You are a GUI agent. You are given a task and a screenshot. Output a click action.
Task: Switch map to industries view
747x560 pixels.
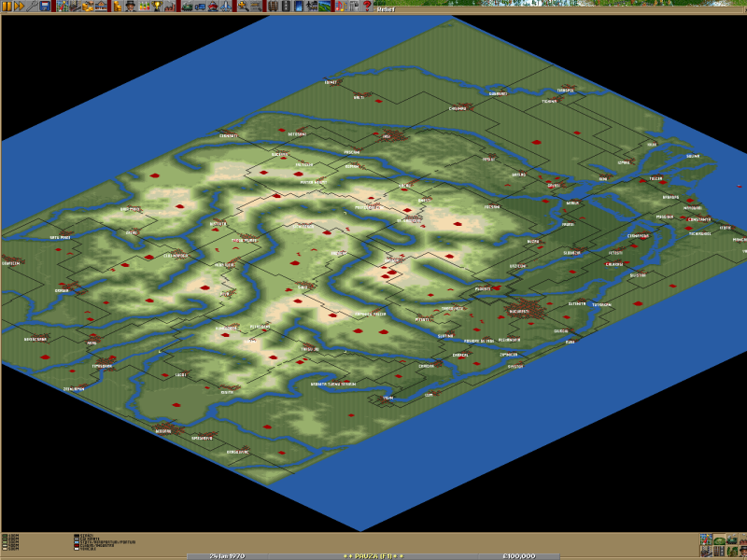point(743,539)
